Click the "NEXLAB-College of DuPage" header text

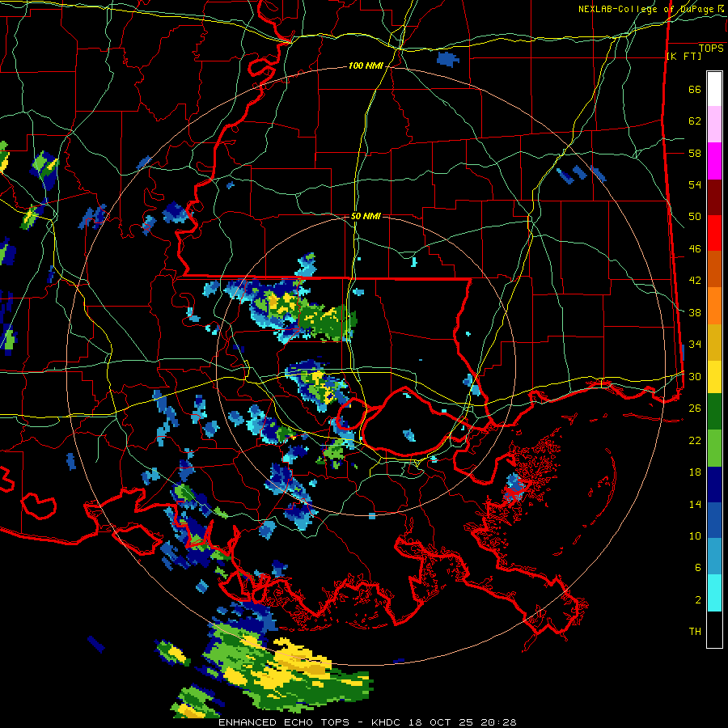pyautogui.click(x=646, y=9)
